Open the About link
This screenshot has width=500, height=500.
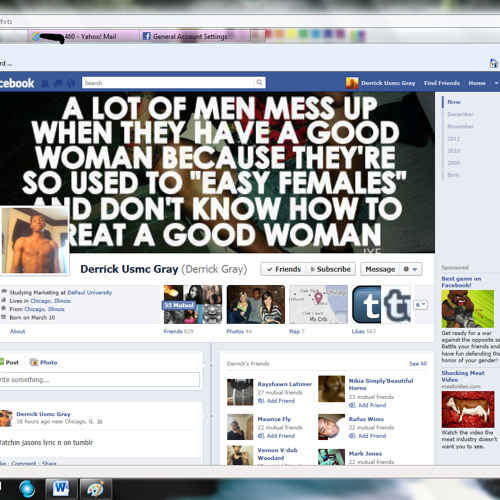coord(17,331)
